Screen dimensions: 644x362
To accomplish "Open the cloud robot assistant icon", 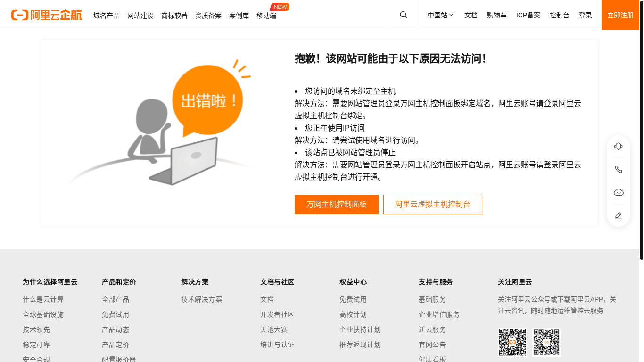I will point(619,192).
